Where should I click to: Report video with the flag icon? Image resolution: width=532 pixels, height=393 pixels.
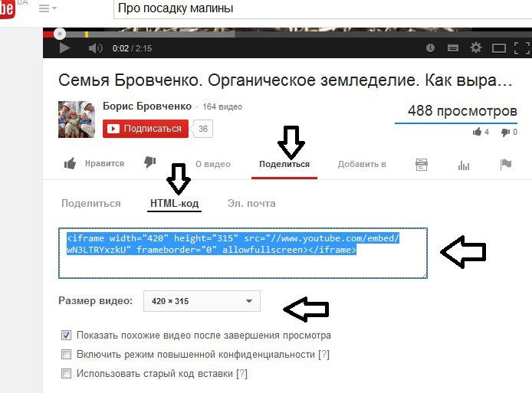coord(505,165)
